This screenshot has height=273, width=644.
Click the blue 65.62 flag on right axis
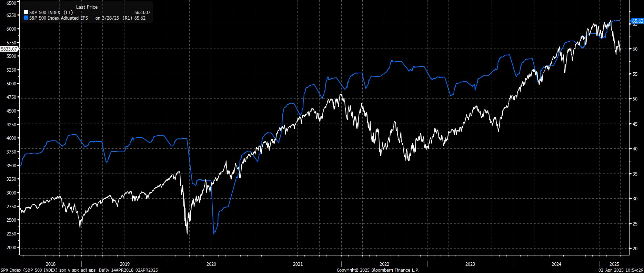point(637,21)
